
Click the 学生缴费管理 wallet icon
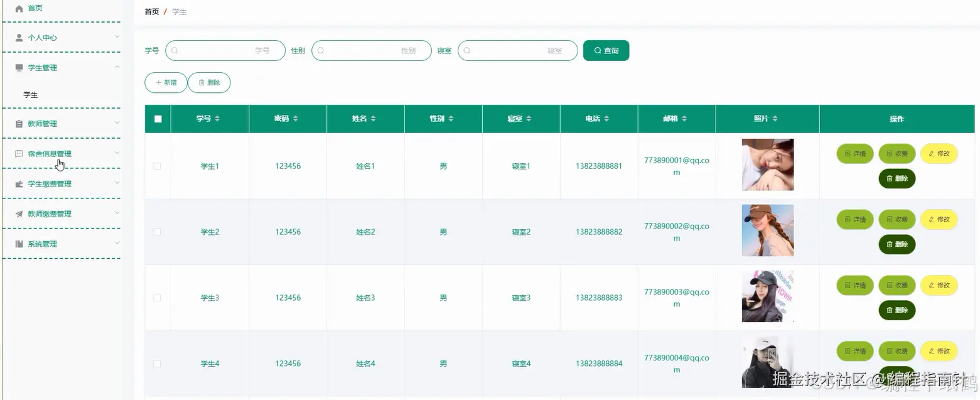tap(19, 184)
